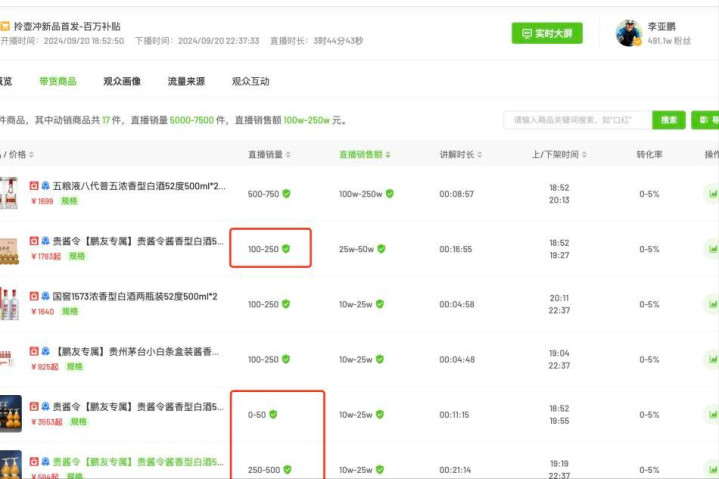This screenshot has height=479, width=719.
Task: Open 贵州茅台小白条盒装 product link
Action: (x=137, y=352)
